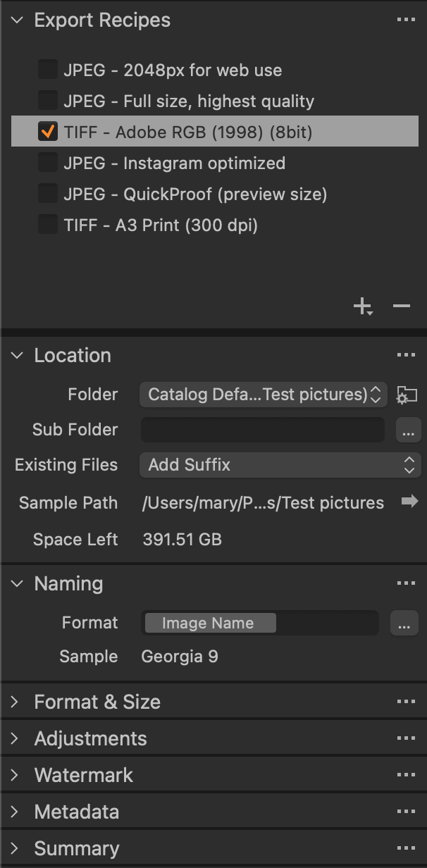
Task: Open Existing Files Add Suffix dropdown
Action: [x=280, y=465]
